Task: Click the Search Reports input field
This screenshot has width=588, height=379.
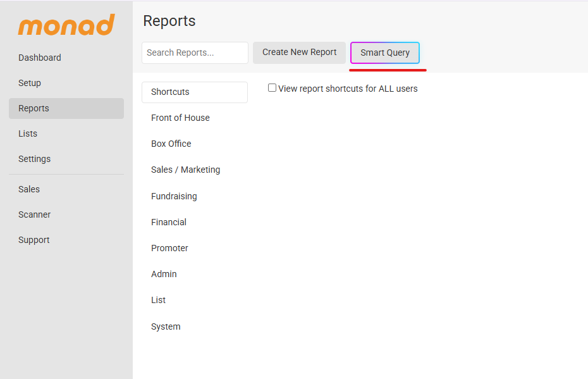Action: click(x=195, y=53)
